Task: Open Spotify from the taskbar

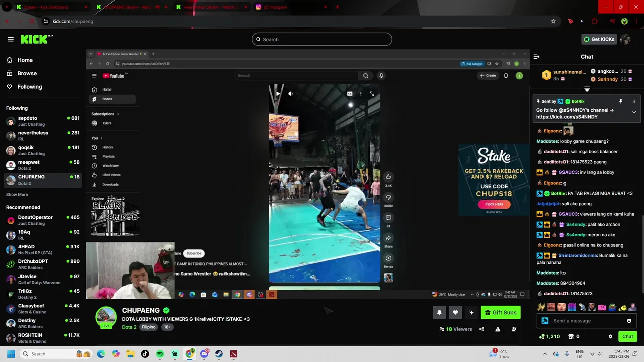Action: coord(160,354)
